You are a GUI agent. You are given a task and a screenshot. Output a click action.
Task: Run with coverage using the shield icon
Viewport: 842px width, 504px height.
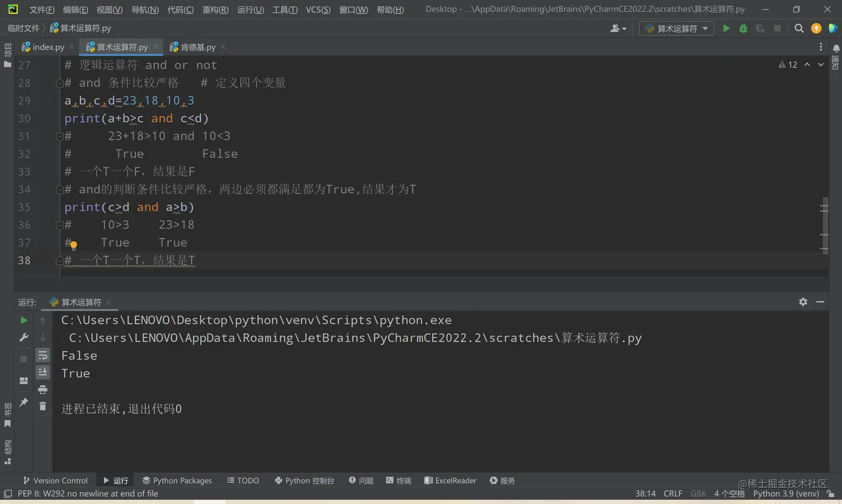760,28
